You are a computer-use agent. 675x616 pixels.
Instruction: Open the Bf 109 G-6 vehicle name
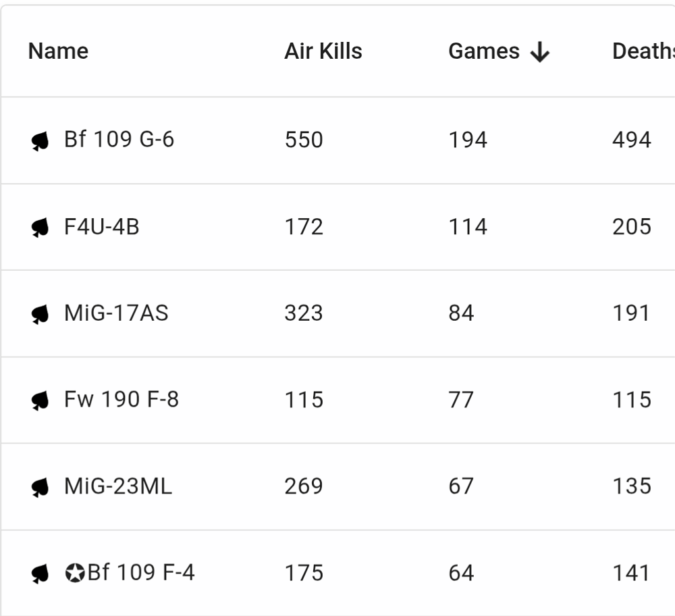pyautogui.click(x=119, y=140)
